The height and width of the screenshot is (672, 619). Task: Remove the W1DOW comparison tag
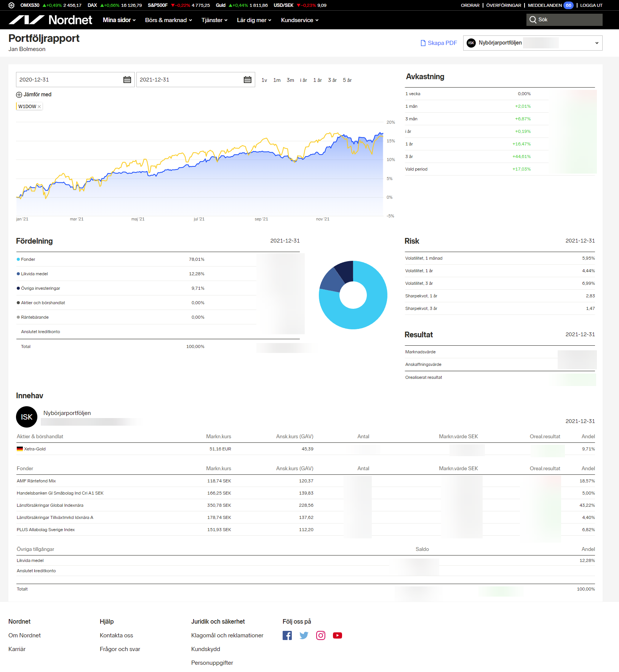coord(39,107)
